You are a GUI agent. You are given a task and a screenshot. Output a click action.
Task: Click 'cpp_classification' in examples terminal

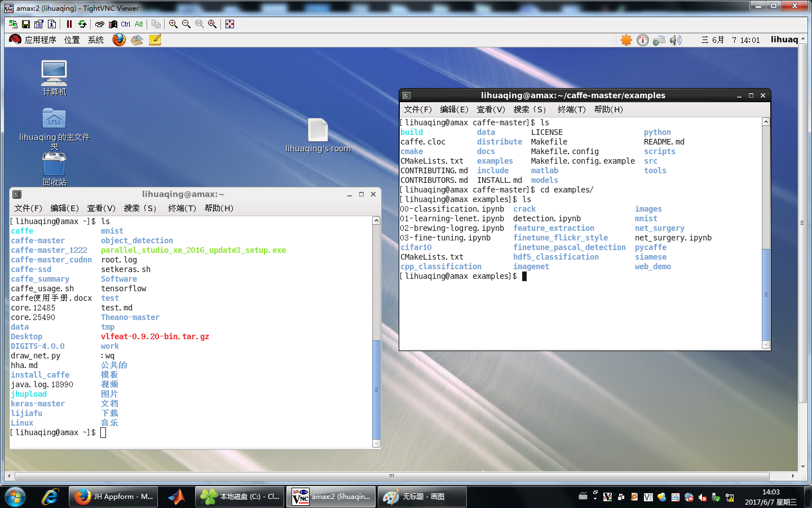click(x=441, y=266)
